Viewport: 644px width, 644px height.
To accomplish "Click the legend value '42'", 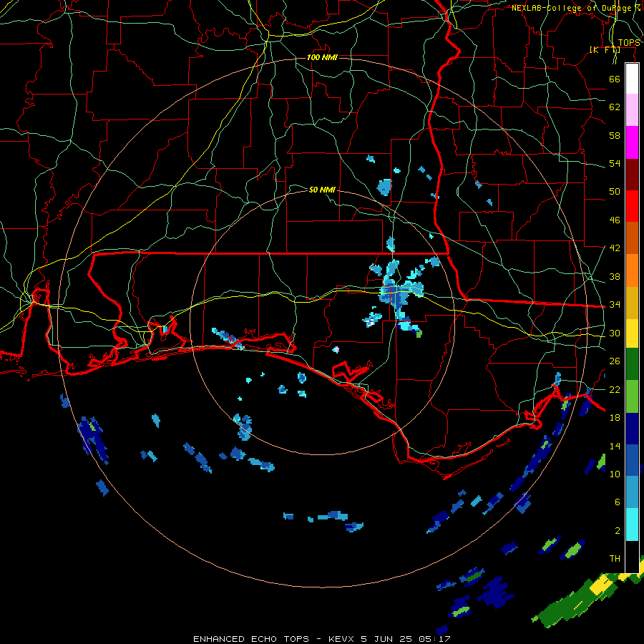I will pos(615,248).
